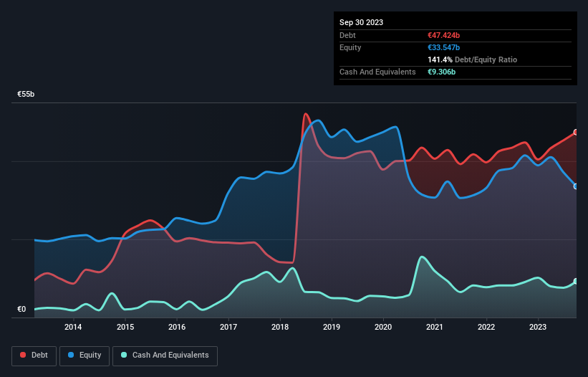Toggle the Debt series legend button
The height and width of the screenshot is (377, 588).
[34, 355]
